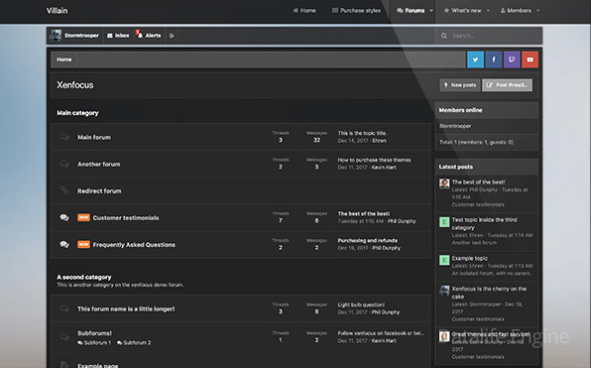Open the Facebook social link icon

(493, 60)
